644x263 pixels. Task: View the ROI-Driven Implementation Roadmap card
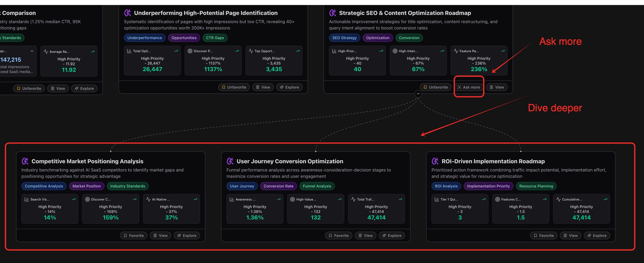click(571, 235)
